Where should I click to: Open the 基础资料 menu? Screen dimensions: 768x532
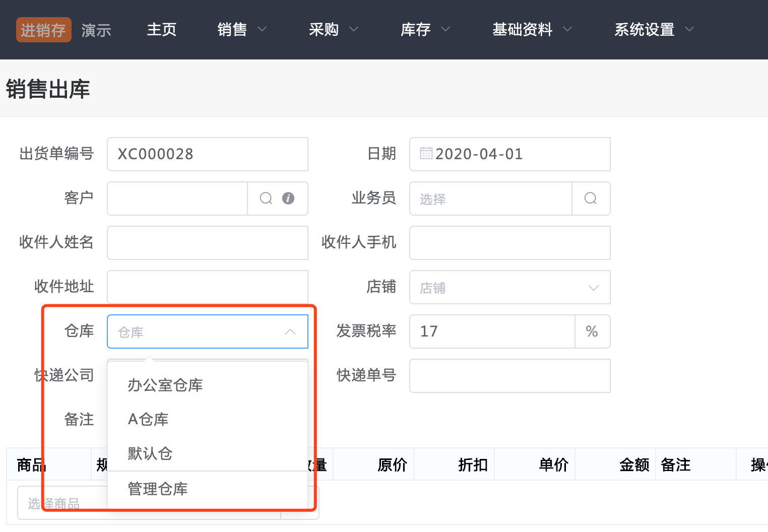tap(532, 30)
